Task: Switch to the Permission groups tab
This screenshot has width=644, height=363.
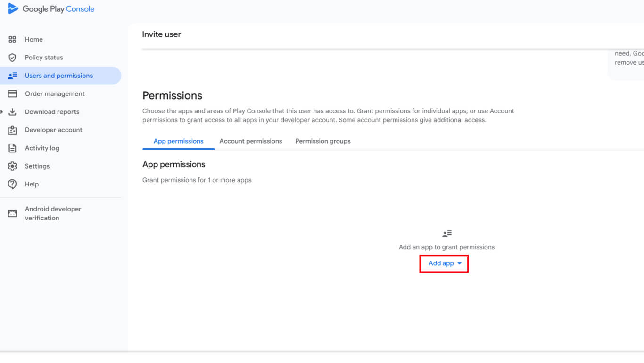Action: (323, 141)
